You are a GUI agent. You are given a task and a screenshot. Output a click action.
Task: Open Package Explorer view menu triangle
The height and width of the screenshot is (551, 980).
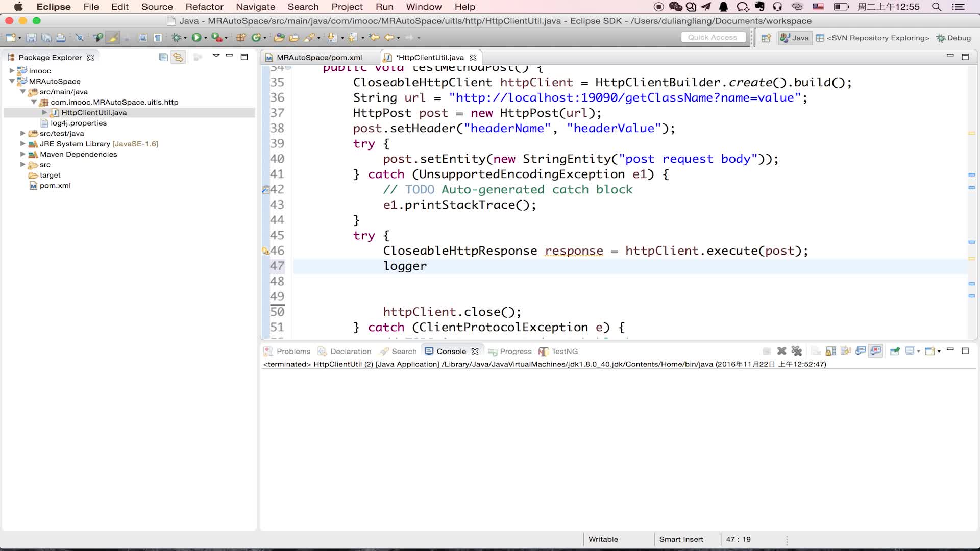(216, 56)
